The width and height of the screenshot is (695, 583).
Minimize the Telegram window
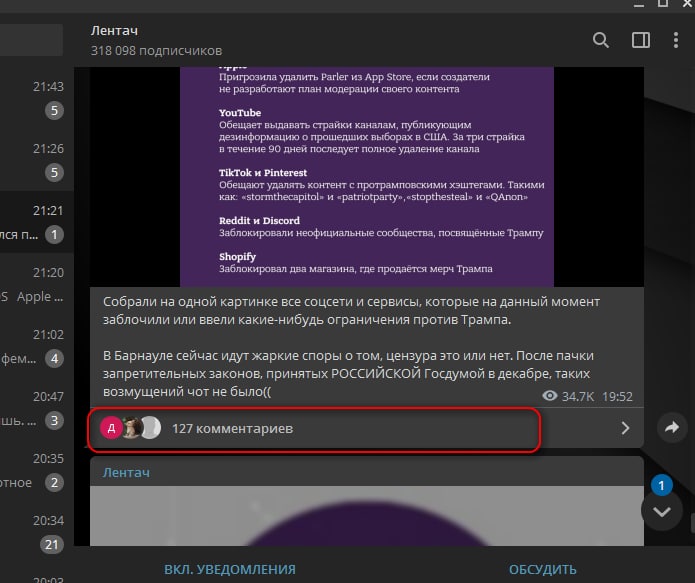click(x=639, y=4)
